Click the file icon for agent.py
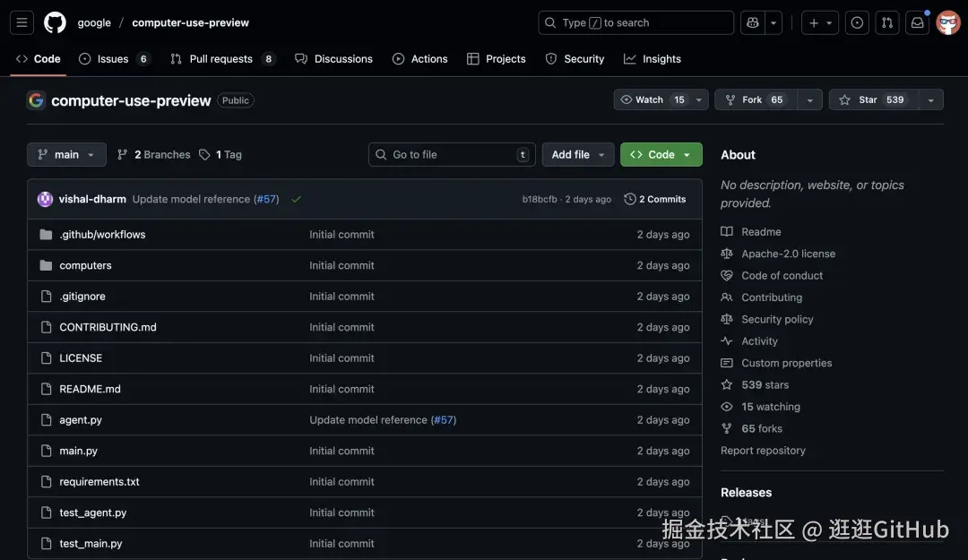This screenshot has width=968, height=560. tap(46, 420)
